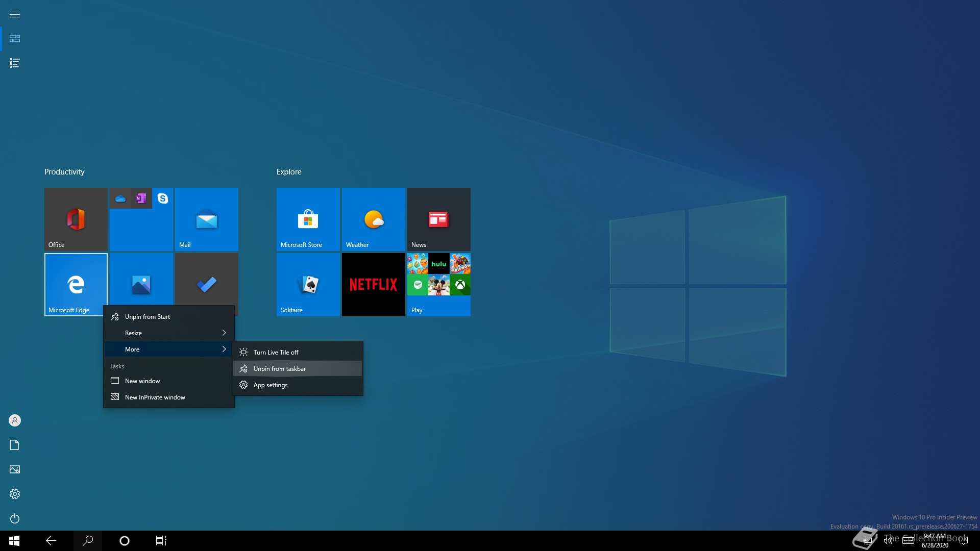Open the user account icon
This screenshot has width=980, height=551.
[15, 420]
